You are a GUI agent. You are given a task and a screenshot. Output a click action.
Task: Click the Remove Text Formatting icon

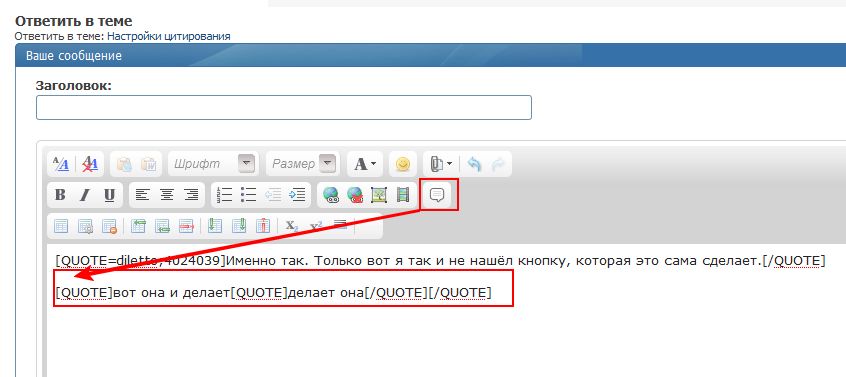90,164
